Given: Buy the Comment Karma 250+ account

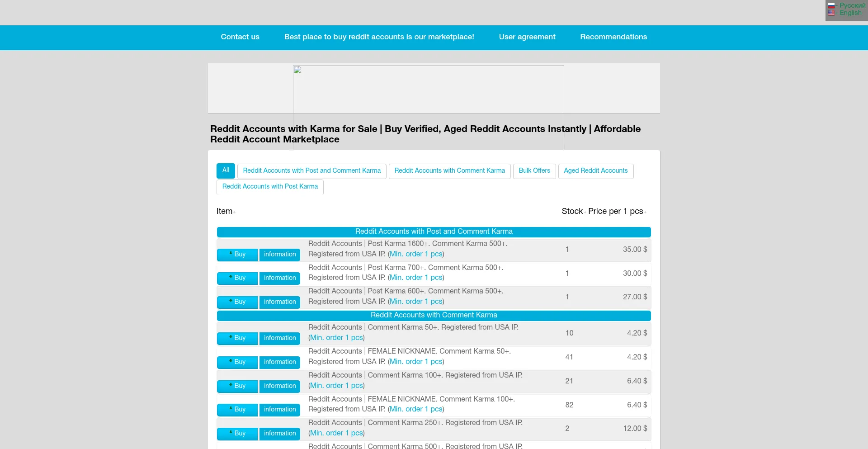Looking at the screenshot, I should (x=237, y=434).
